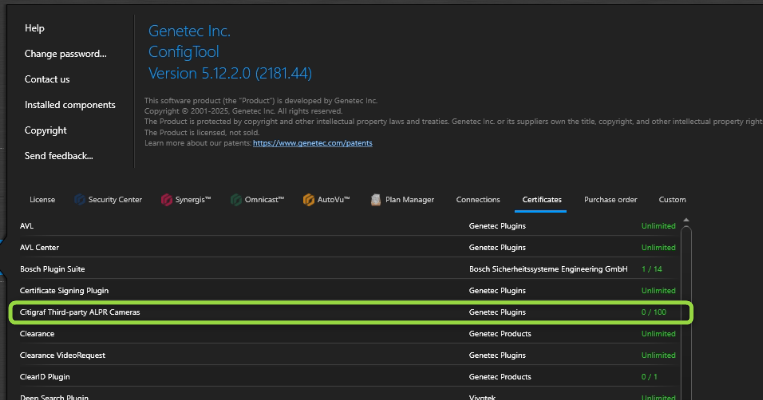763x400 pixels.
Task: Open the Help menu item
Action: click(x=35, y=28)
